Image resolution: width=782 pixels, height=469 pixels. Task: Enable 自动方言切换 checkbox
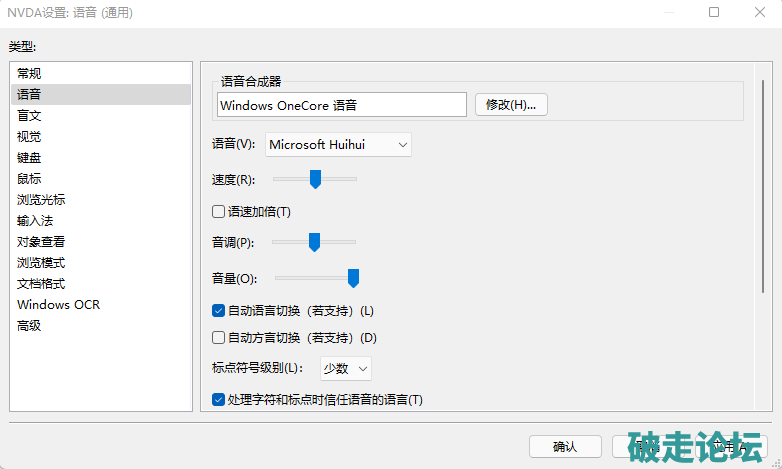(x=219, y=337)
